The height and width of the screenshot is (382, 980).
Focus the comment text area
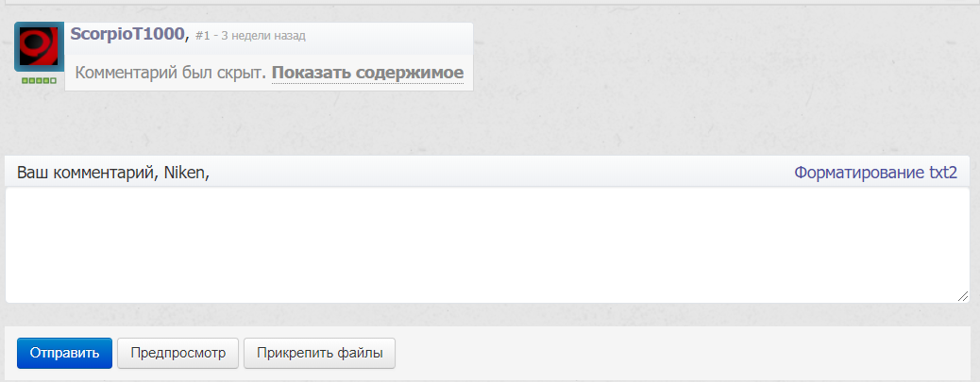(487, 245)
